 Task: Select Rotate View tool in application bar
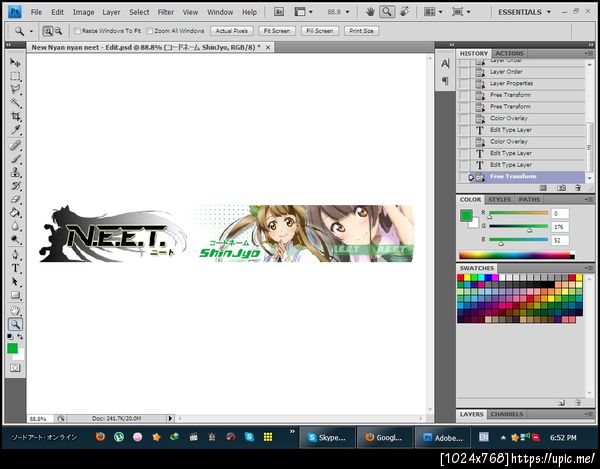click(x=404, y=12)
